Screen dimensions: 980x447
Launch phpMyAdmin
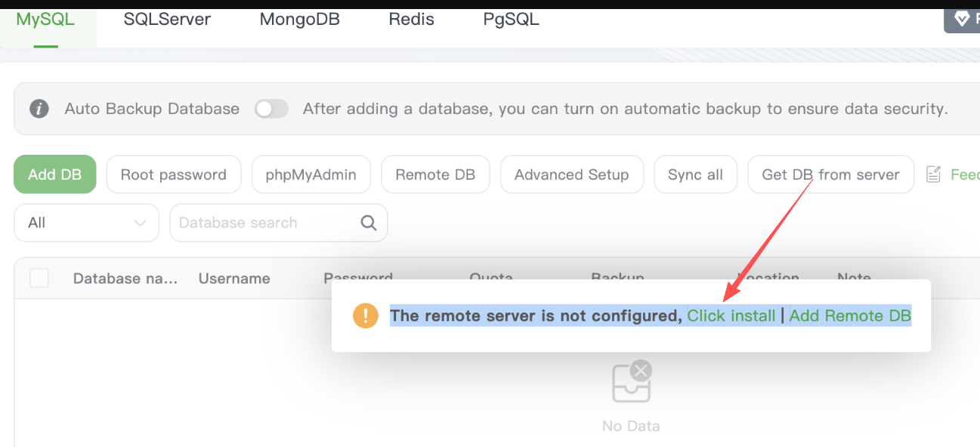pyautogui.click(x=311, y=174)
